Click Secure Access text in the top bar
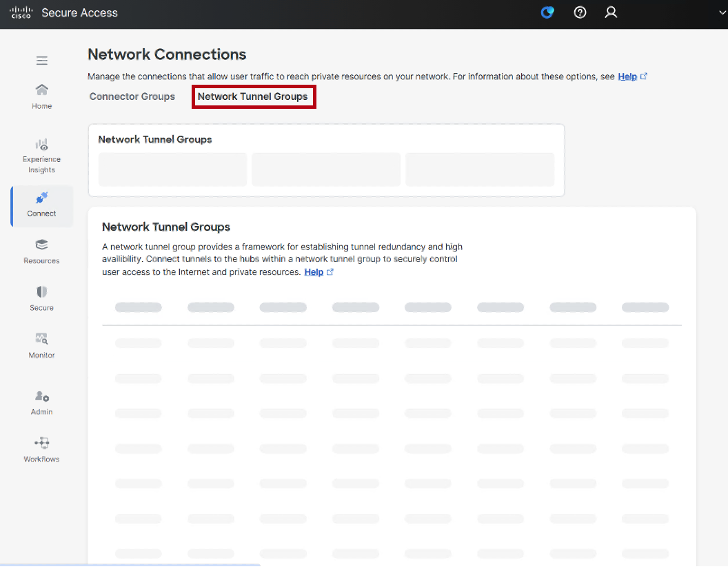The width and height of the screenshot is (728, 569). 79,12
